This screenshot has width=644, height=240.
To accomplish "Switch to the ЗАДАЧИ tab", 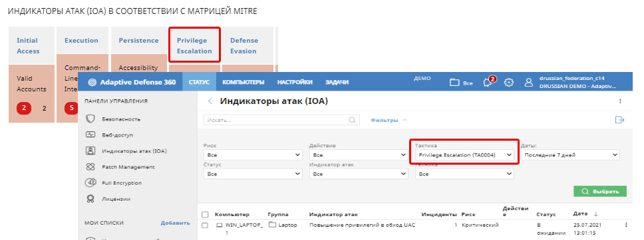I will (337, 82).
